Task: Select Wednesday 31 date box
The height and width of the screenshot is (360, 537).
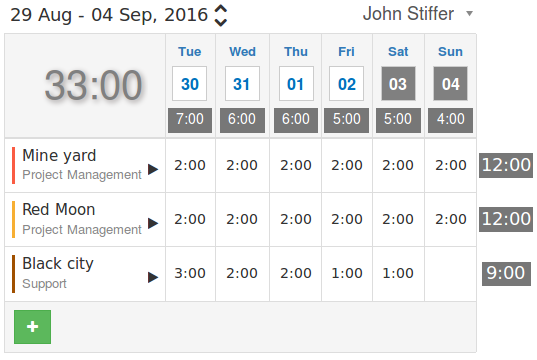Action: (242, 84)
